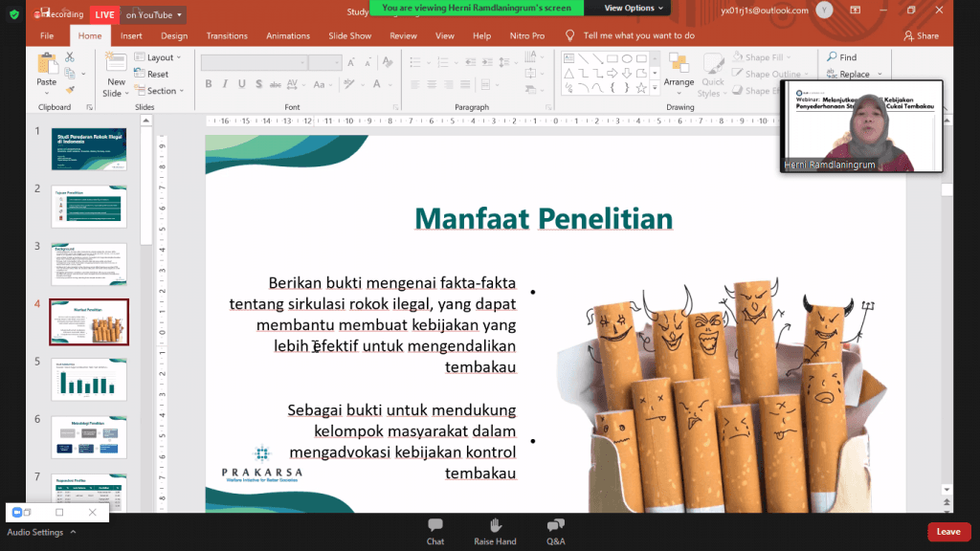Screen dimensions: 980x551
Task: Click the Arrange icon in Drawing
Action: 679,63
